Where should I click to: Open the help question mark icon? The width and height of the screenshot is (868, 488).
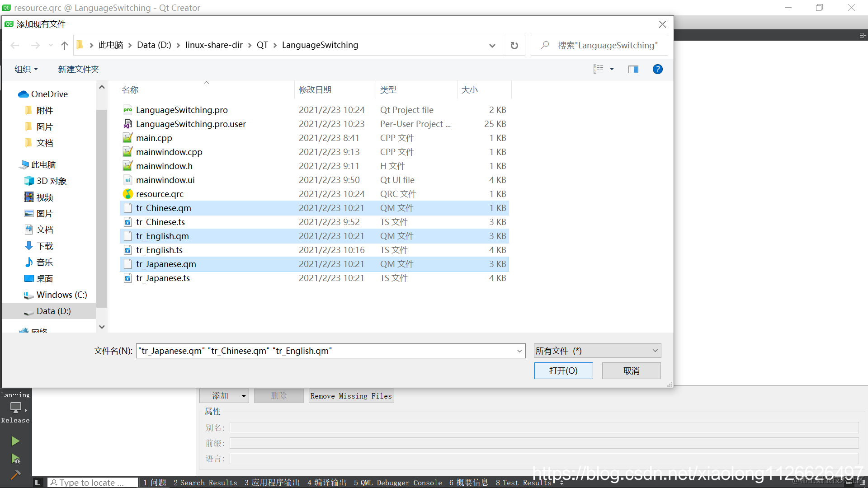(658, 69)
